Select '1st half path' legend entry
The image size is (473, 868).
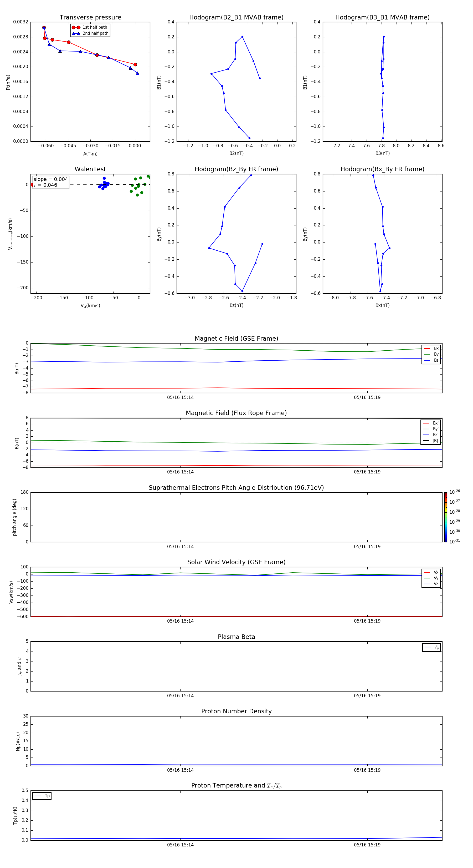90,27
